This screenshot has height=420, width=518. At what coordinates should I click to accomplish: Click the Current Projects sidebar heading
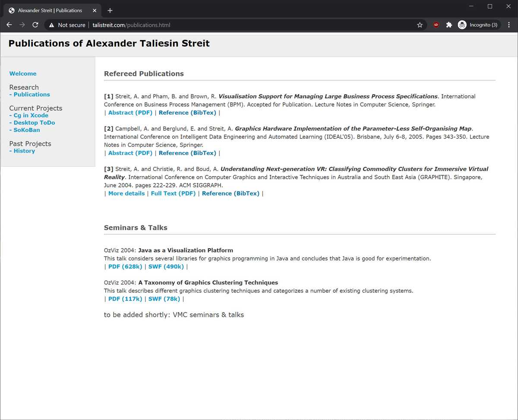[x=36, y=108]
